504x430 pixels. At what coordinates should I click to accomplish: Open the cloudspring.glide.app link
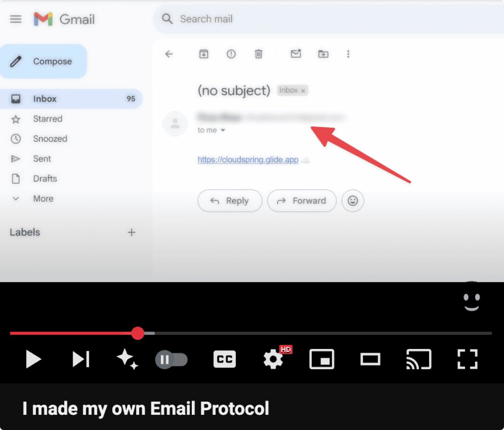[248, 160]
